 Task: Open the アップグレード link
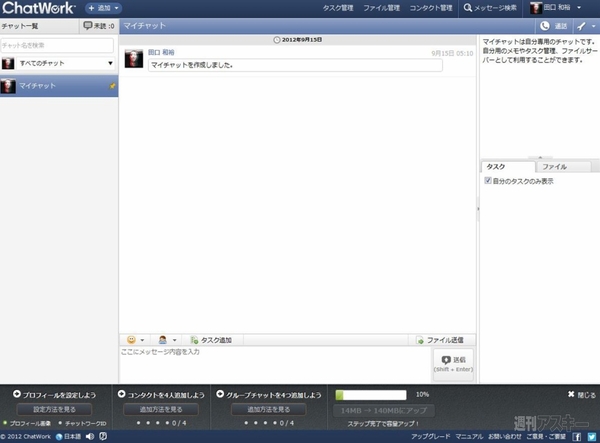pos(430,436)
